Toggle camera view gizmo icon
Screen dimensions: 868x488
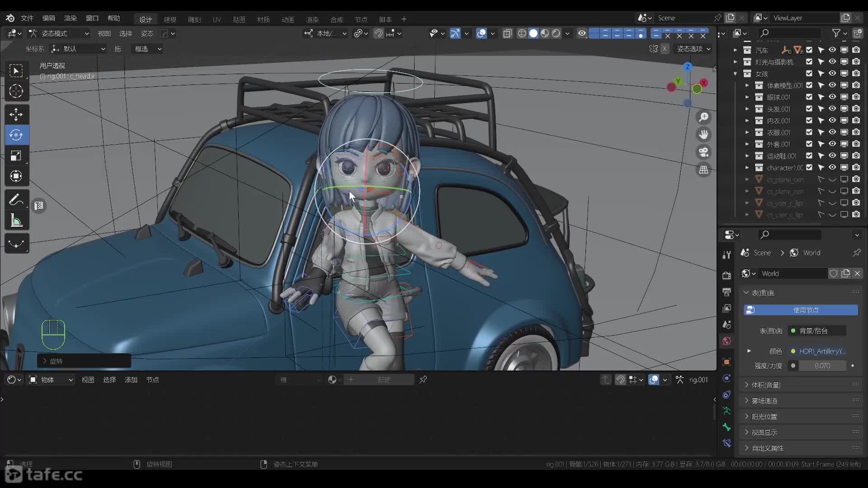pos(704,152)
